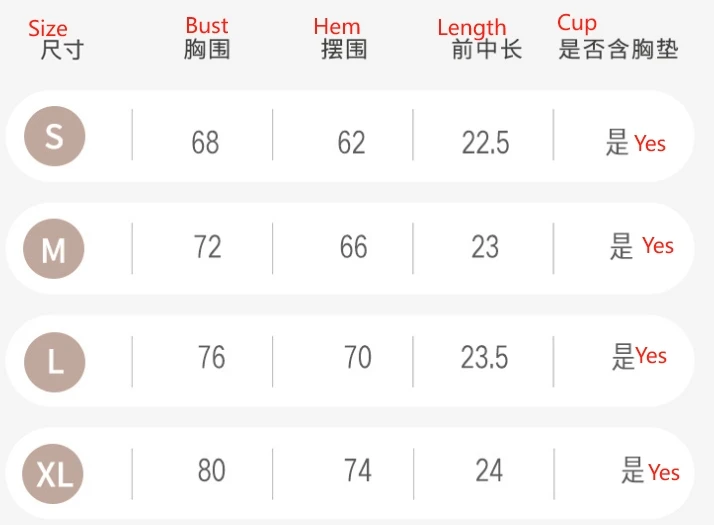Click the S size circle badge

(54, 136)
